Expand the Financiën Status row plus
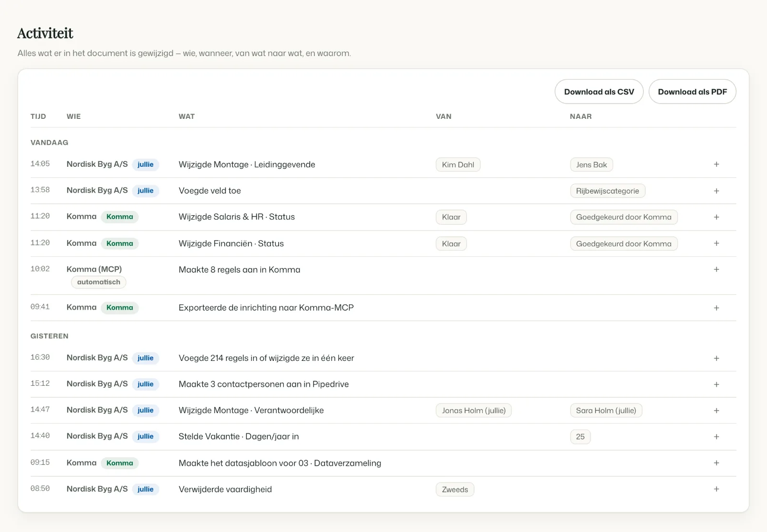767x532 pixels. tap(716, 243)
